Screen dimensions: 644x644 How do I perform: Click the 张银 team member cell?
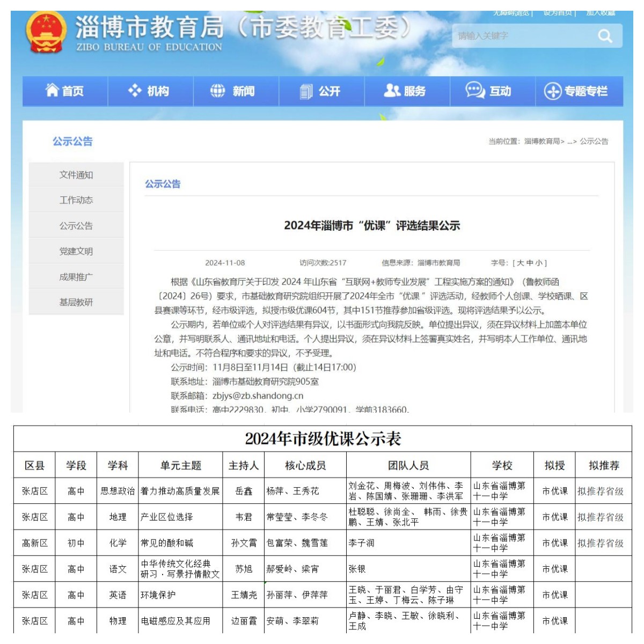click(x=408, y=569)
